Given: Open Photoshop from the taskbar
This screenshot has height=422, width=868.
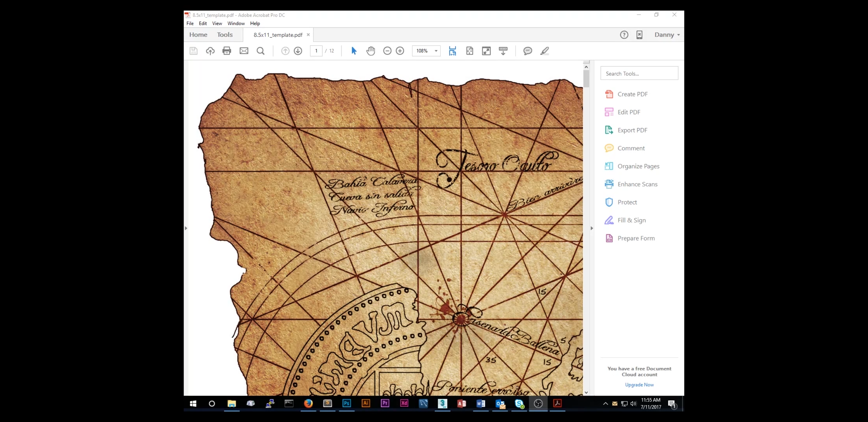Looking at the screenshot, I should coord(346,404).
